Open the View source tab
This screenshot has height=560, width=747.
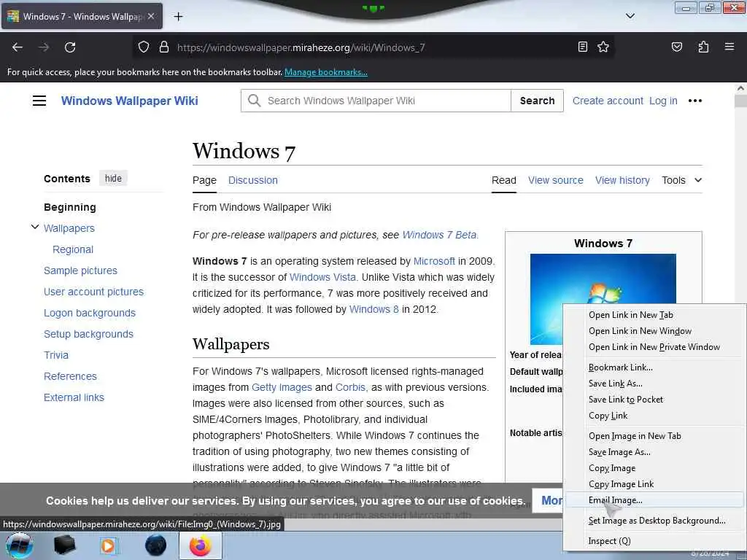tap(555, 180)
